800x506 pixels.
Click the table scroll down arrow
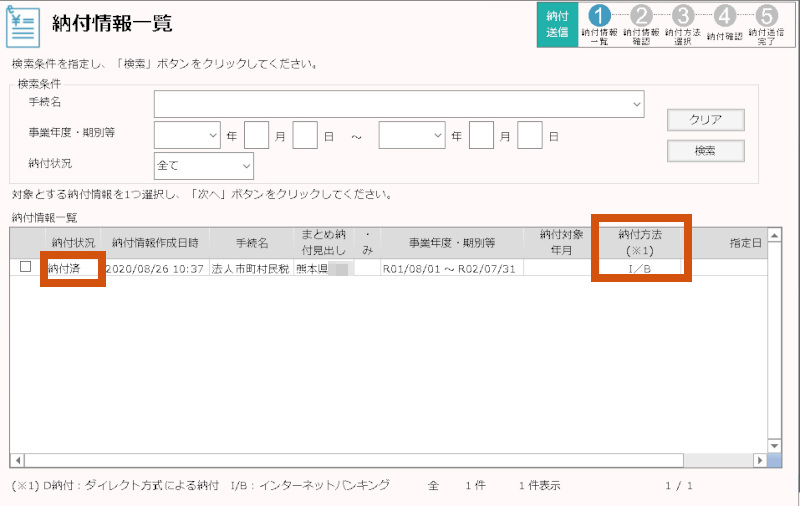(x=774, y=446)
